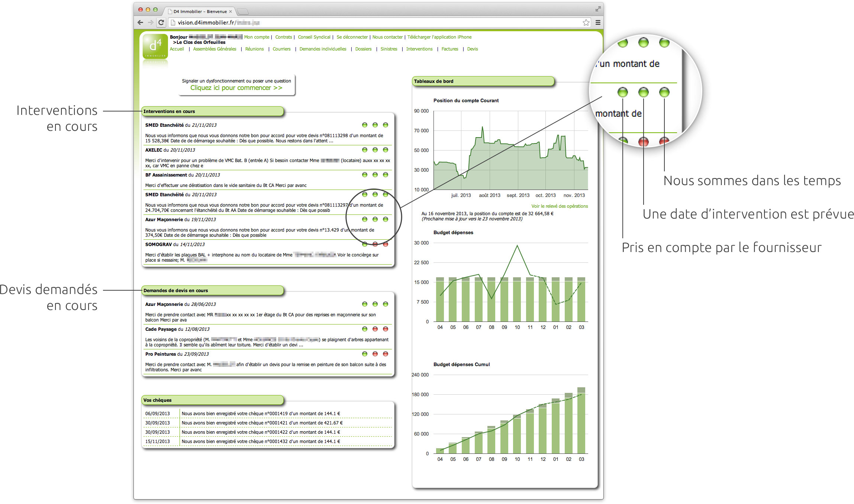The width and height of the screenshot is (854, 504).
Task: Click last red dot for Pro Peintures
Action: tap(386, 354)
